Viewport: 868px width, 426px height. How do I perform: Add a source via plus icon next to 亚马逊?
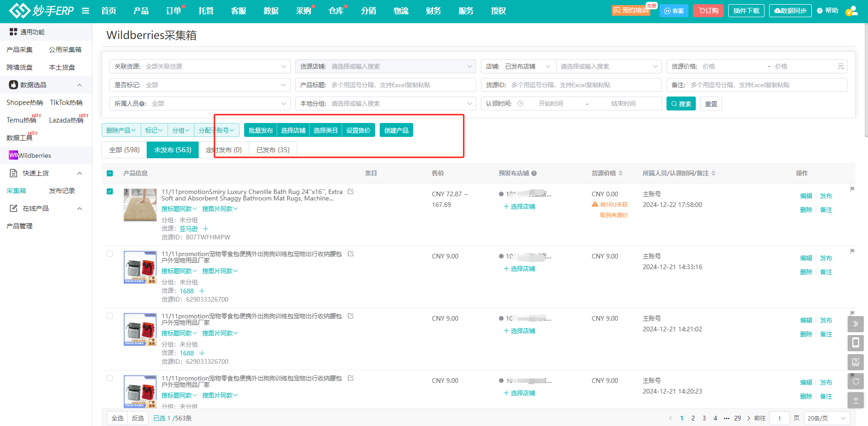pyautogui.click(x=206, y=229)
